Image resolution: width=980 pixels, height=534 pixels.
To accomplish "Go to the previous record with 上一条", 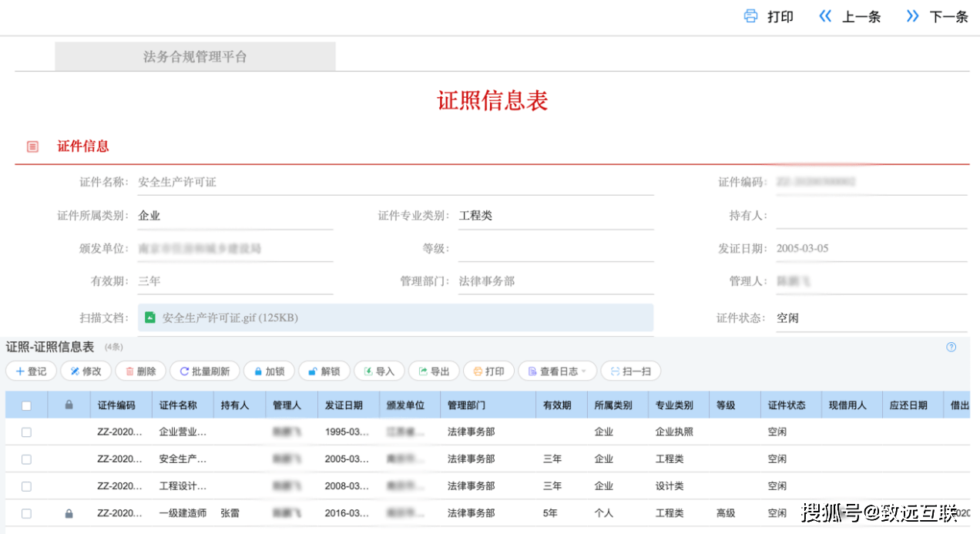I will coord(849,16).
